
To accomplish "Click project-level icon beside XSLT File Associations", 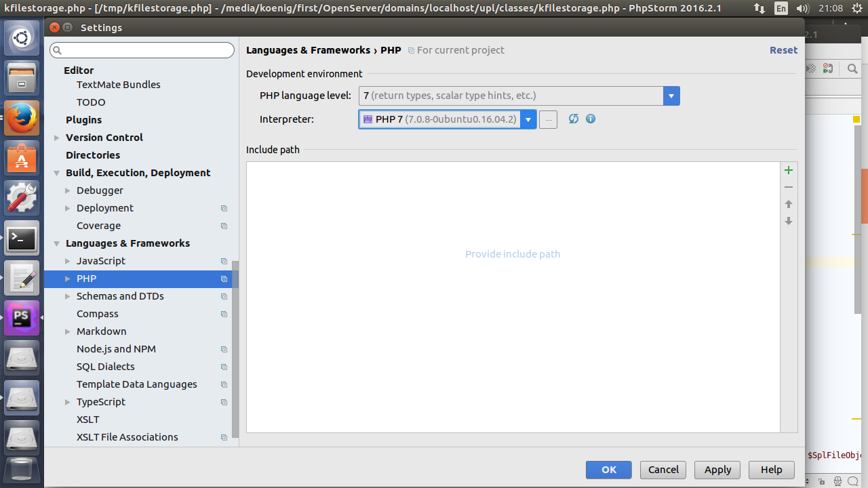I will 224,437.
